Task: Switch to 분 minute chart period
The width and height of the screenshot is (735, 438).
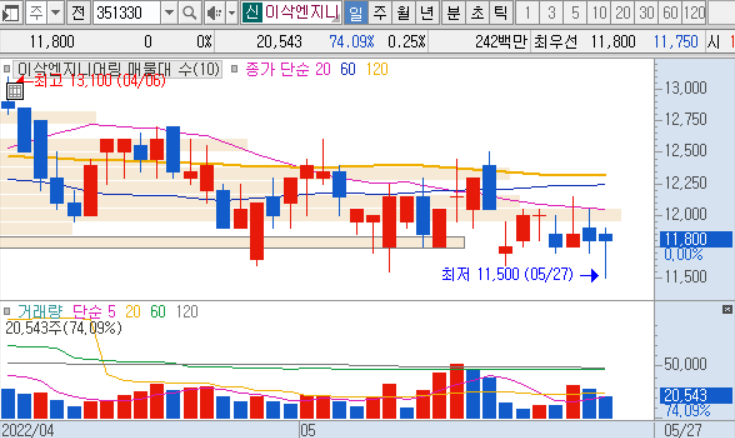Action: pos(453,13)
